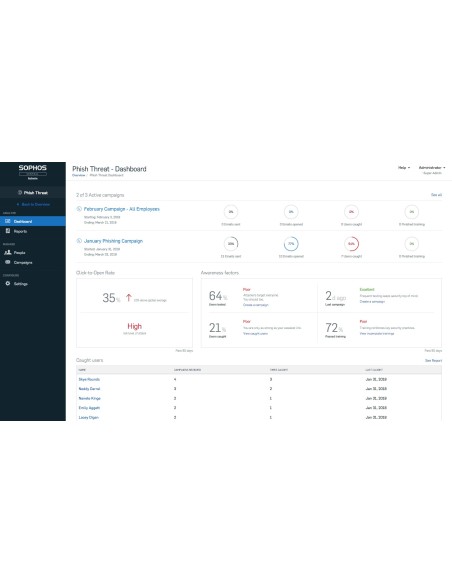Click the Last caught column header
The image size is (452, 584).
[x=374, y=370]
